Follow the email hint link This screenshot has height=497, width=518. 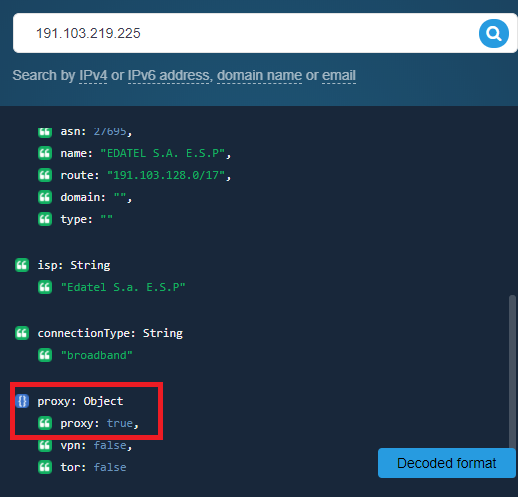(339, 75)
